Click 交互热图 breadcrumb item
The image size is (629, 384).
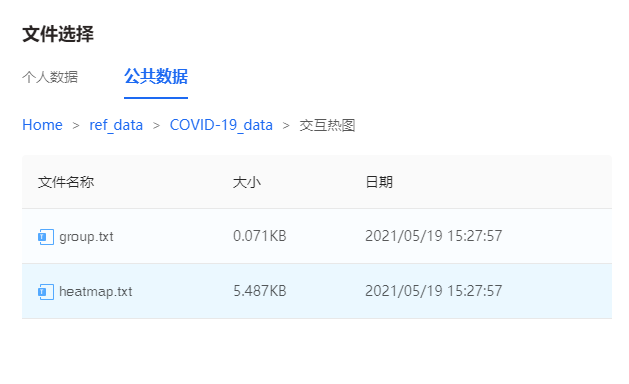click(327, 125)
